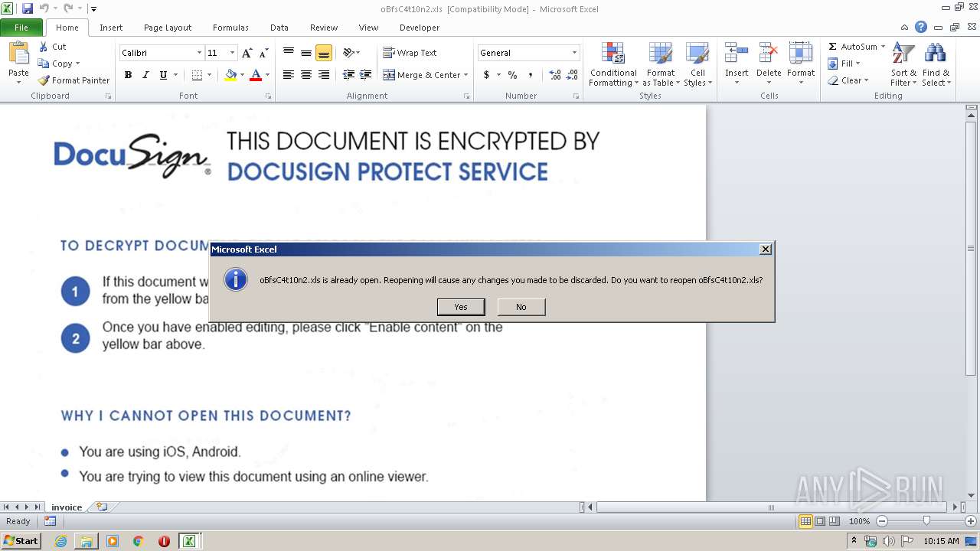Toggle Center horizontal alignment
Screen dimensions: 980x551
point(306,75)
